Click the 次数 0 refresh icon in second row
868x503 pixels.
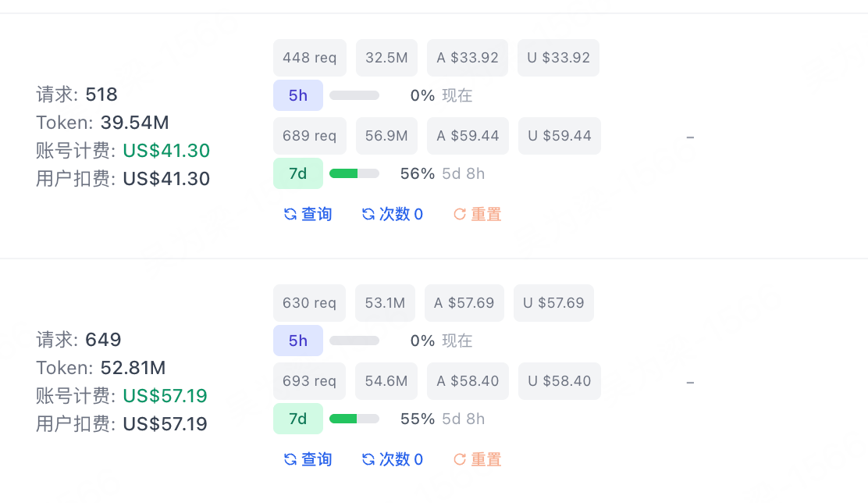368,459
